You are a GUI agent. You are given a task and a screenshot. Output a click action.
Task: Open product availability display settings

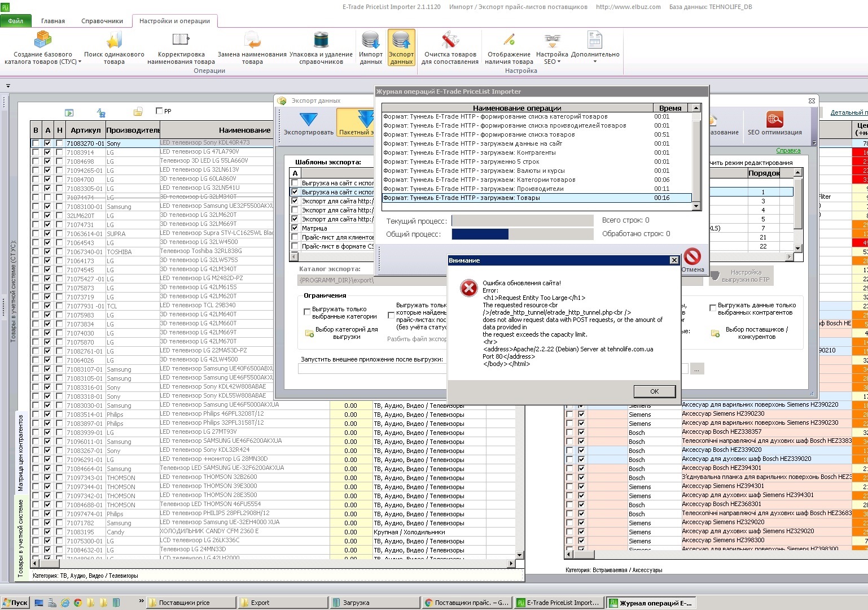point(509,48)
